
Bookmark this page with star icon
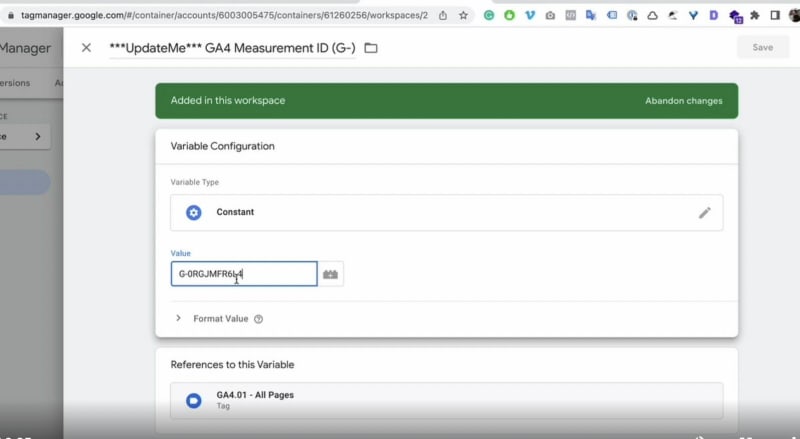[x=463, y=15]
